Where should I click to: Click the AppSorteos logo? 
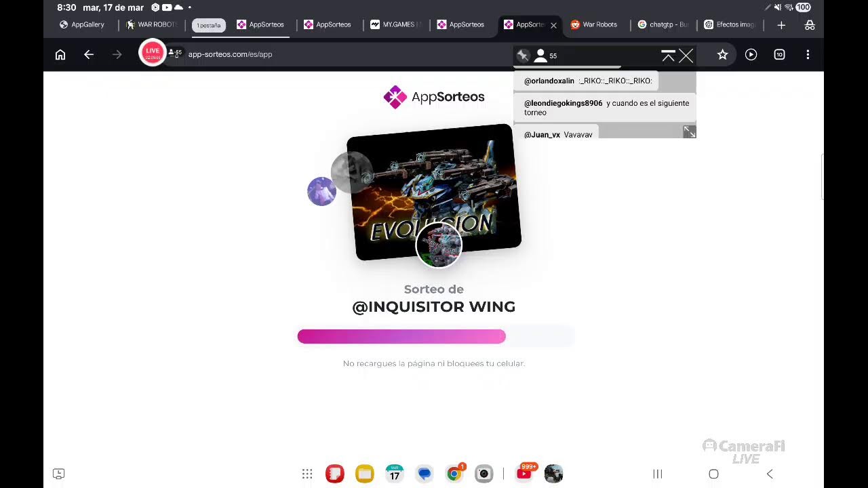[x=434, y=97]
